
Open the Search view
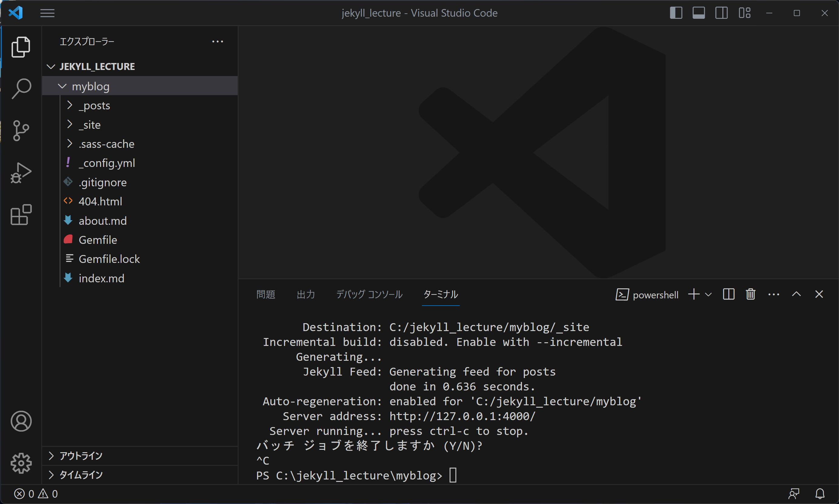pyautogui.click(x=21, y=89)
